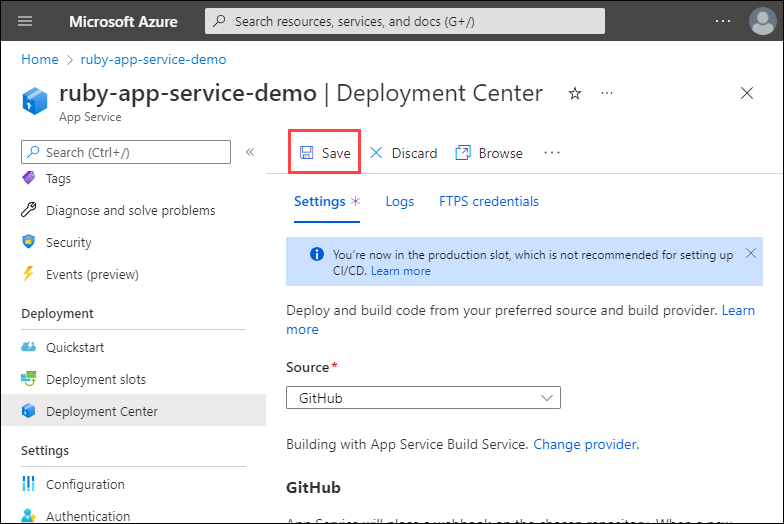Image resolution: width=784 pixels, height=524 pixels.
Task: Click the top search resources box
Action: (x=404, y=21)
